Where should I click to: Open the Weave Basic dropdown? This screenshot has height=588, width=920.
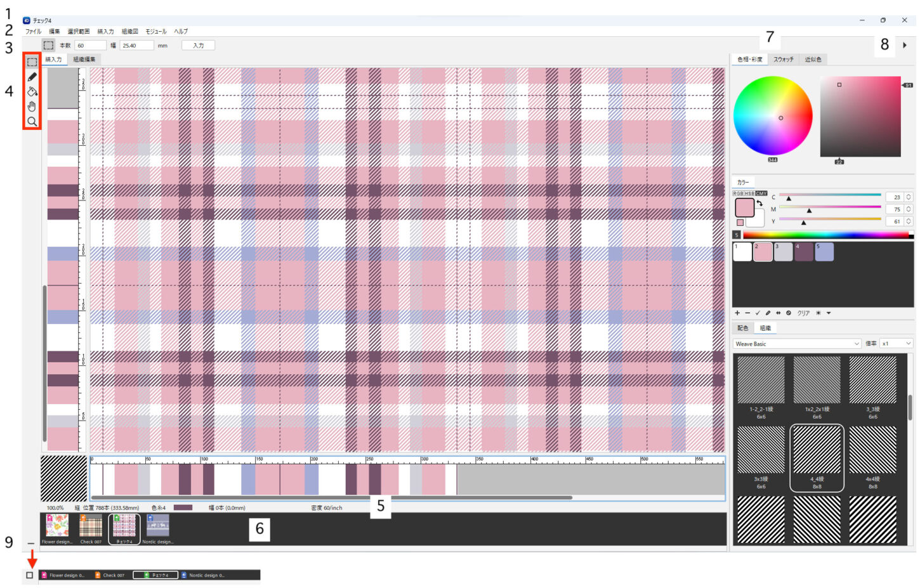797,344
